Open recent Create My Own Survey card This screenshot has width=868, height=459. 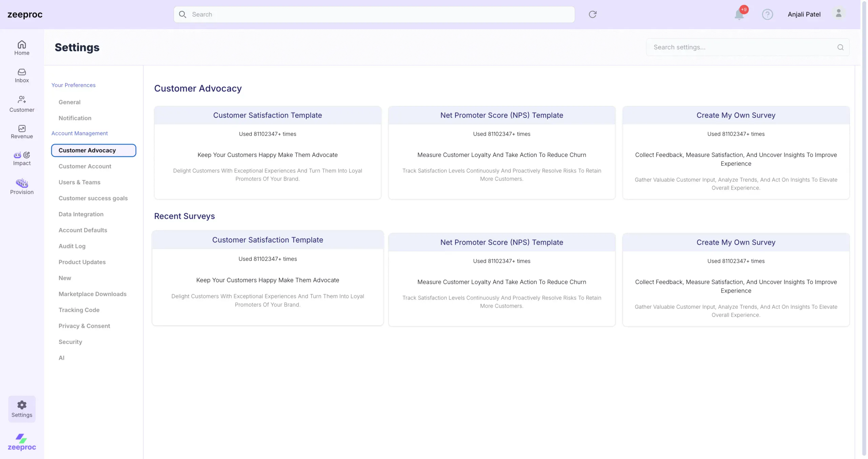(736, 279)
